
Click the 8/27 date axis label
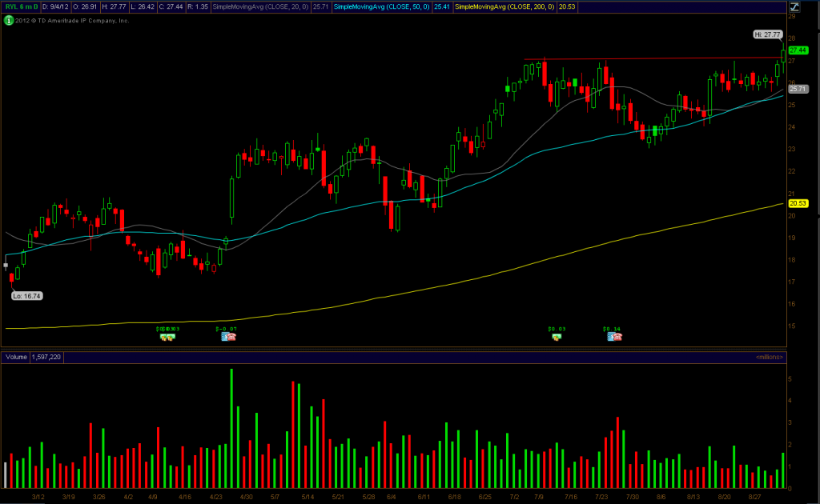754,498
